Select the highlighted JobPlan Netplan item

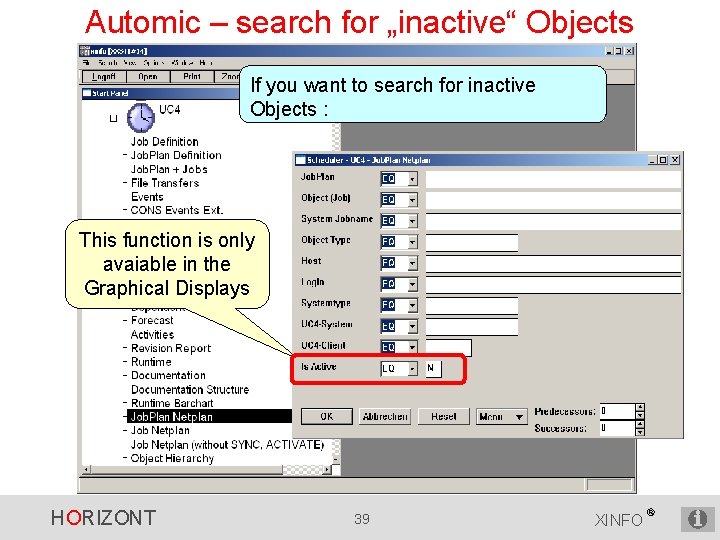(209, 417)
